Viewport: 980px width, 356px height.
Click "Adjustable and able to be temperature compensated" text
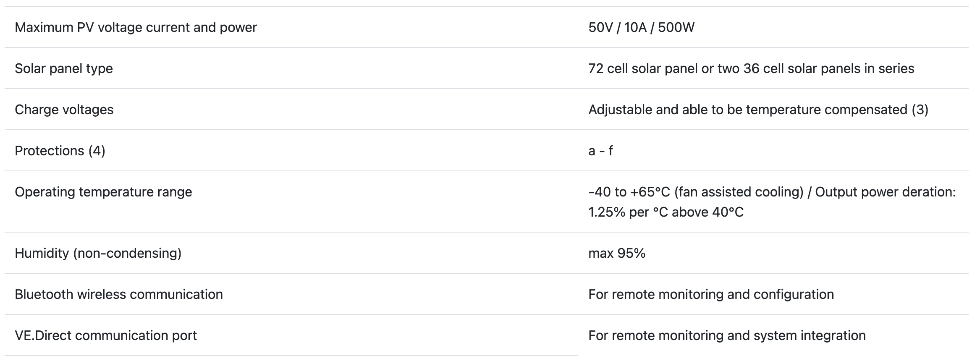[x=747, y=110]
